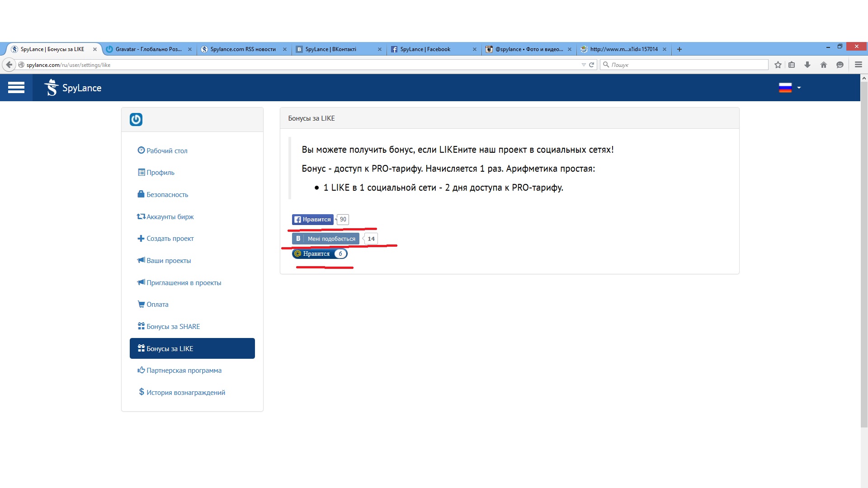This screenshot has width=868, height=488.
Task: Switch to Gravatar browser tab
Action: tap(148, 49)
